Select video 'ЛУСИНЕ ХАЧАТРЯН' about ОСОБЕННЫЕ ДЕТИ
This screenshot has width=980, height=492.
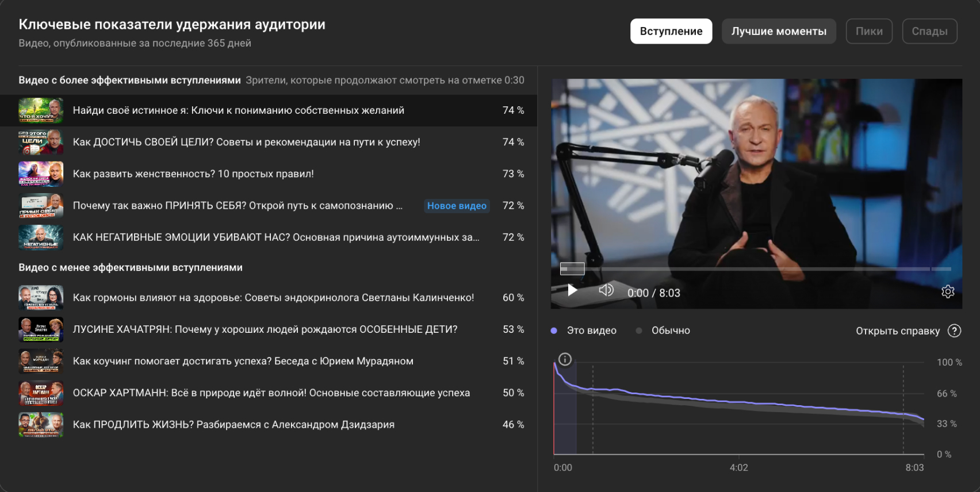tap(269, 329)
